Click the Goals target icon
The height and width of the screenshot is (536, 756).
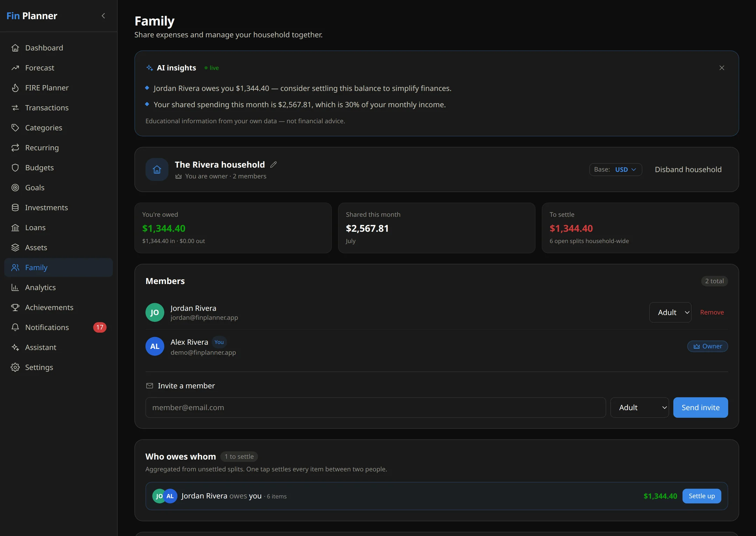[x=15, y=187]
